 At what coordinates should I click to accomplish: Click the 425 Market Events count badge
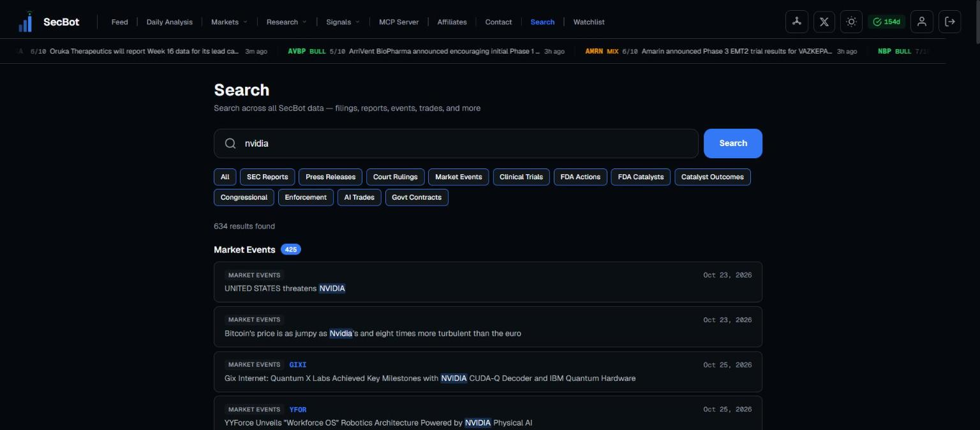[291, 249]
